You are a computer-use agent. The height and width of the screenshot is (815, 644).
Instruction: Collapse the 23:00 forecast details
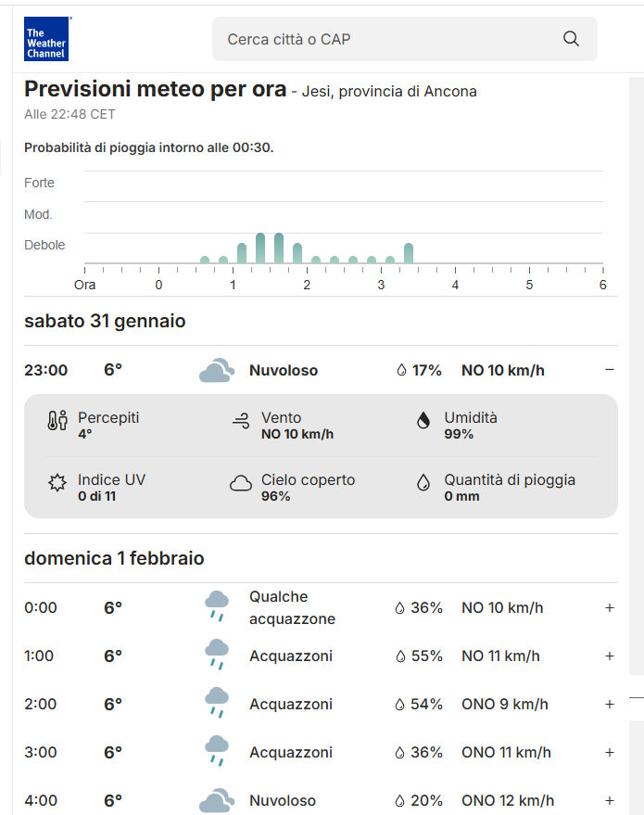point(609,370)
